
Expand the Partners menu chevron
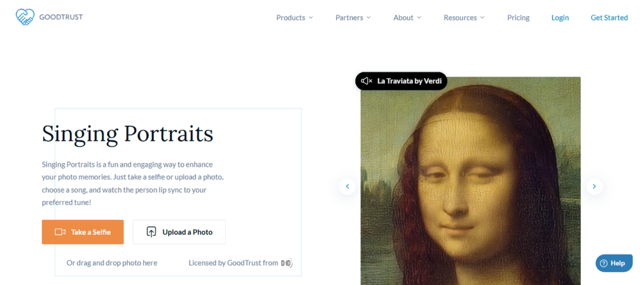(369, 17)
